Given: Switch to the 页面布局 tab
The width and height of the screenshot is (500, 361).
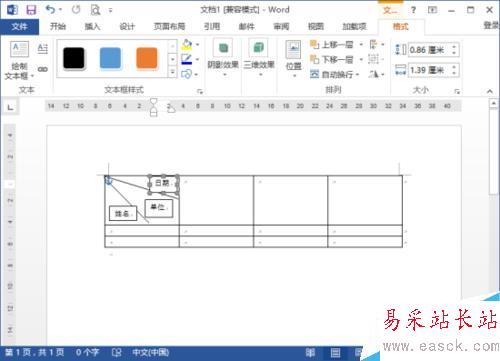Looking at the screenshot, I should pyautogui.click(x=169, y=26).
